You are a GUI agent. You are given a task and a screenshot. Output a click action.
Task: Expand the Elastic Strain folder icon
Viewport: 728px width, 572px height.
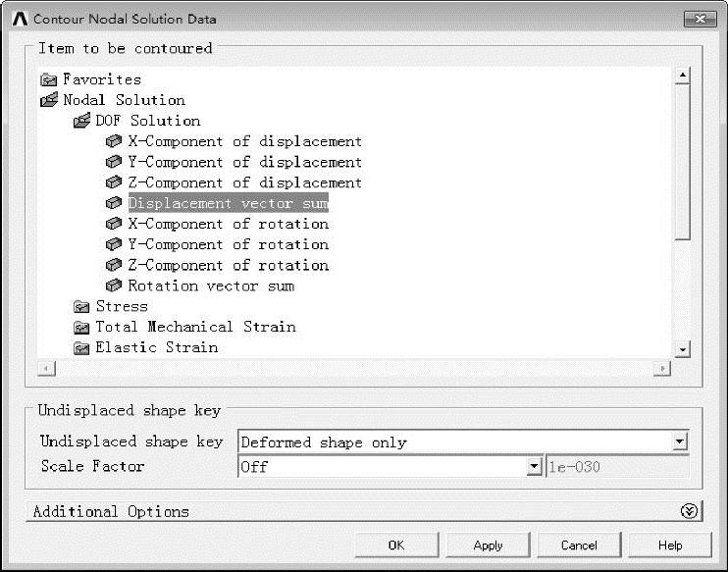81,347
